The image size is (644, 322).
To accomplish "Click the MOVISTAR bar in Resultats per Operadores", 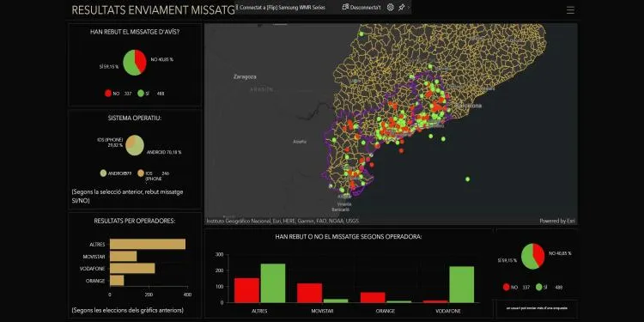I will (123, 256).
